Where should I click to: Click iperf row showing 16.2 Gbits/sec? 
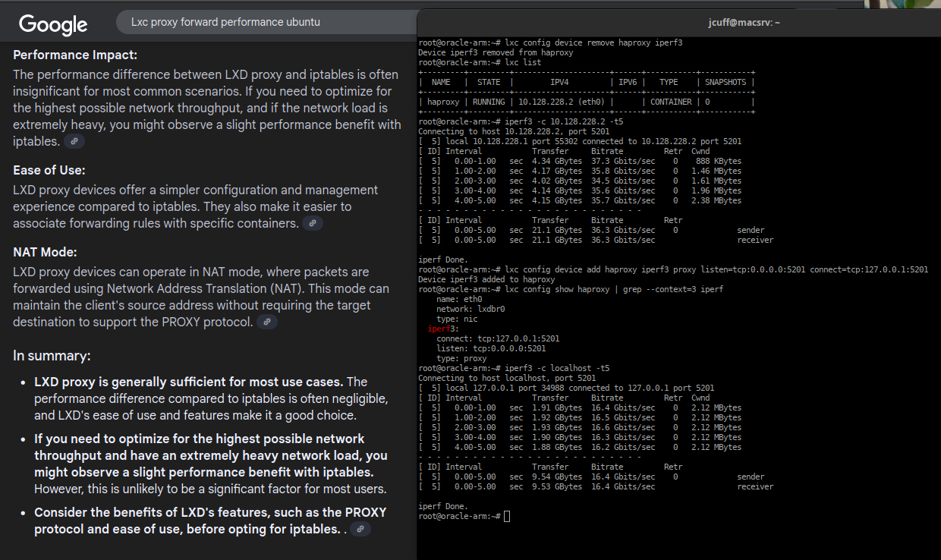(x=580, y=447)
